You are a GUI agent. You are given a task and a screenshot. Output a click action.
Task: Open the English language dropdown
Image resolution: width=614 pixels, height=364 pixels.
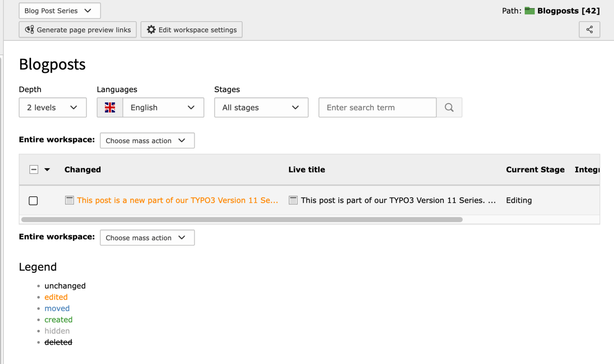(x=163, y=107)
